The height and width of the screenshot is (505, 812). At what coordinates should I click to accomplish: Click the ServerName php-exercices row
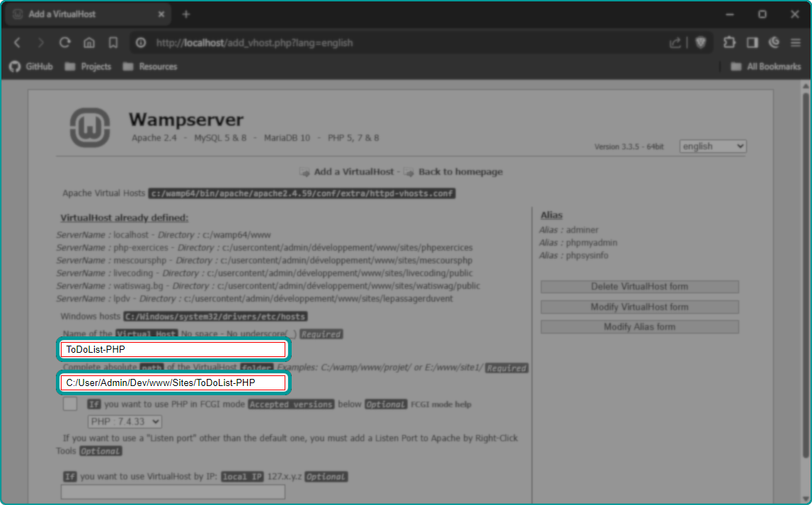click(x=265, y=248)
